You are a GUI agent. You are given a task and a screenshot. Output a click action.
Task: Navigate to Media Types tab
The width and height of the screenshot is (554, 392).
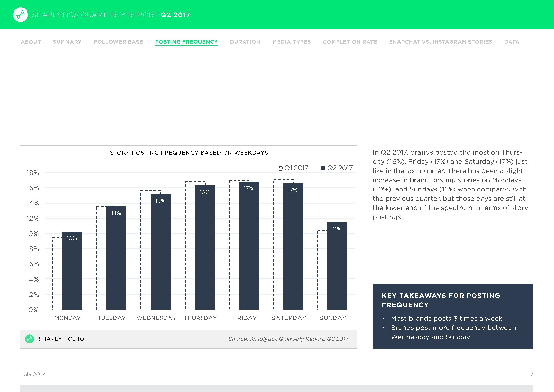tap(292, 42)
